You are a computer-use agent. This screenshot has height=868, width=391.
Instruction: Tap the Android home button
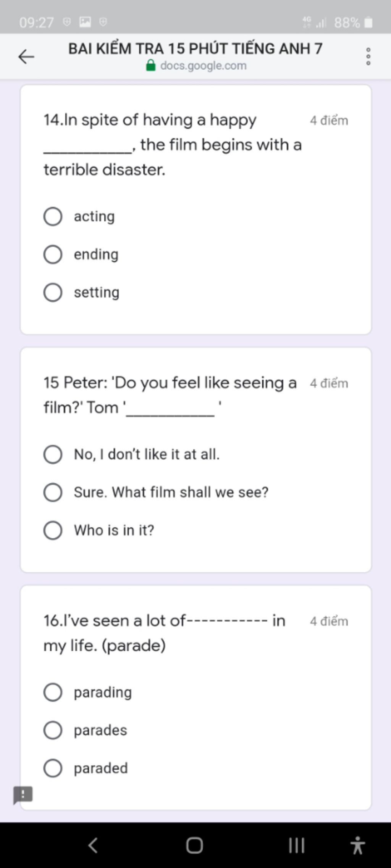pos(194,845)
